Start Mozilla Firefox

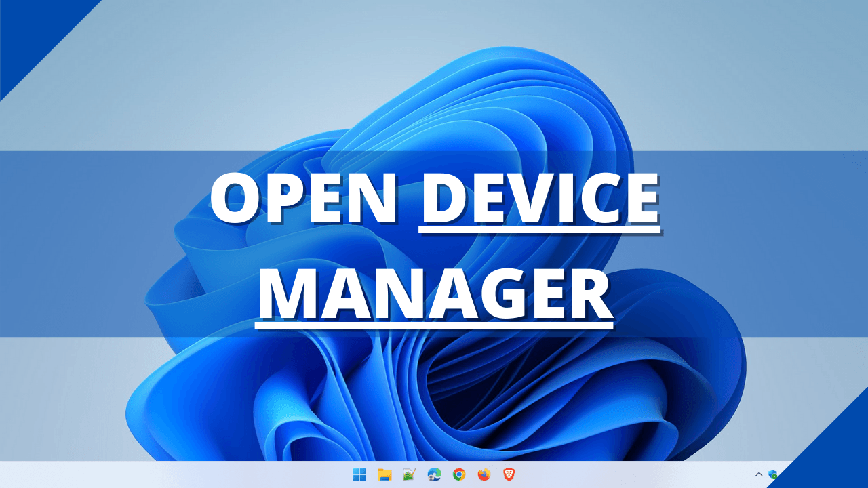pyautogui.click(x=483, y=474)
